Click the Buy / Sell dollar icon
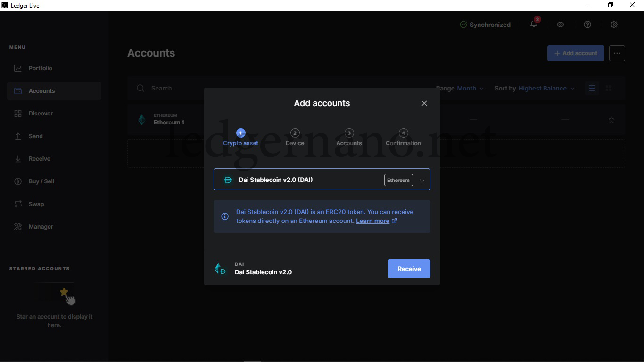 pos(18,181)
